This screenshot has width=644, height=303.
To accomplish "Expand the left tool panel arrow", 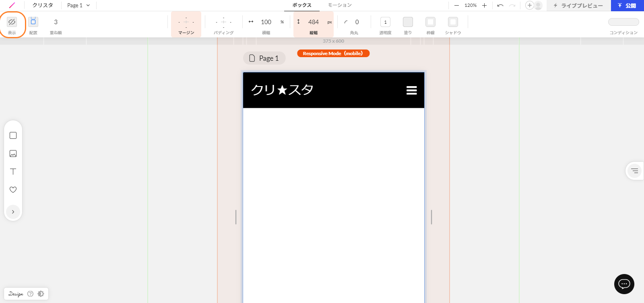I will click(13, 212).
